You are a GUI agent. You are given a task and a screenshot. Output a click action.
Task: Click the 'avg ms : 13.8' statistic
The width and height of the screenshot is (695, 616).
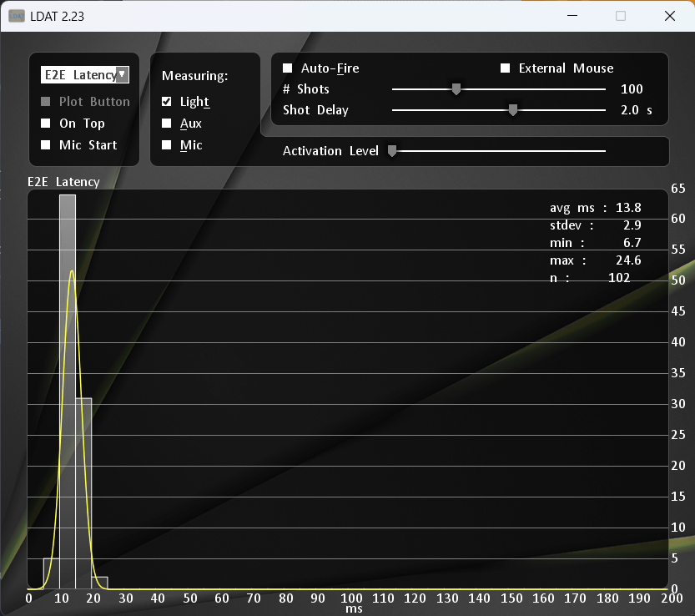(x=595, y=208)
